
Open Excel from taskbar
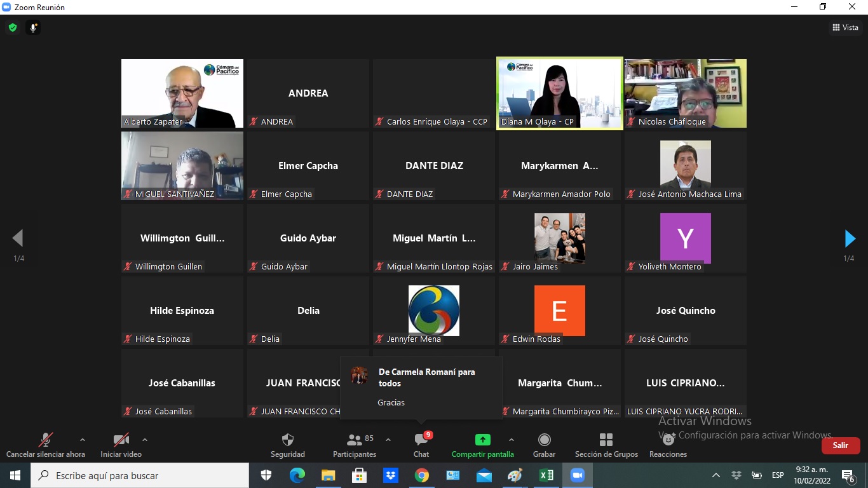coord(546,475)
